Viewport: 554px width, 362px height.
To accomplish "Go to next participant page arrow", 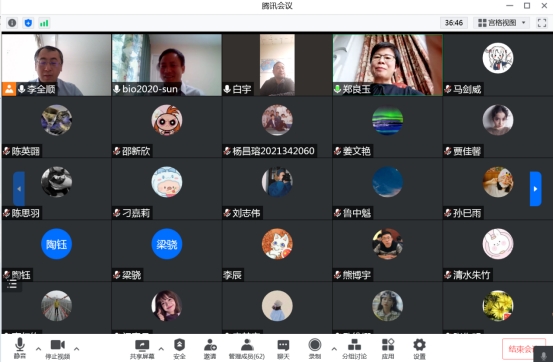I will click(535, 189).
